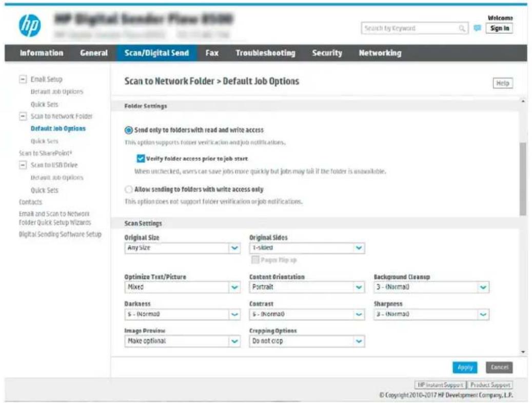
Task: Open the Original Size dropdown
Action: pyautogui.click(x=182, y=248)
